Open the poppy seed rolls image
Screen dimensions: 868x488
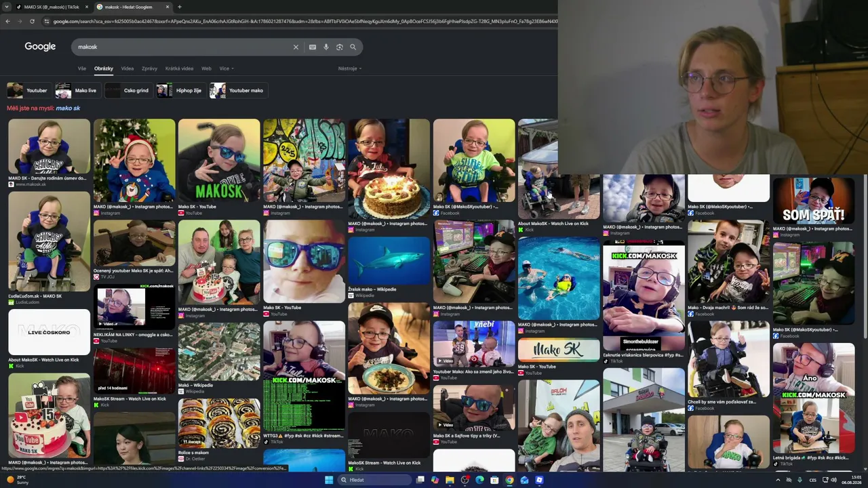tap(219, 424)
